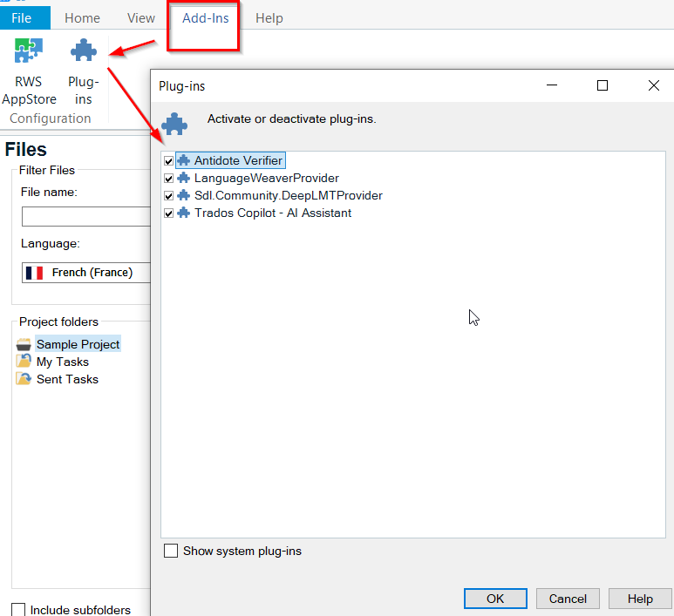Click the LanguageWeaverProvider puzzle icon

[184, 178]
